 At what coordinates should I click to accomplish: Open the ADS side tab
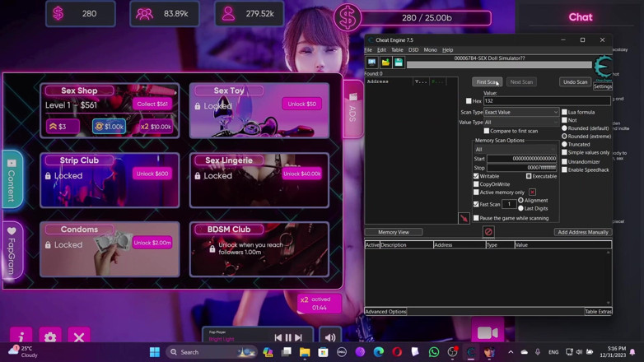[352, 109]
